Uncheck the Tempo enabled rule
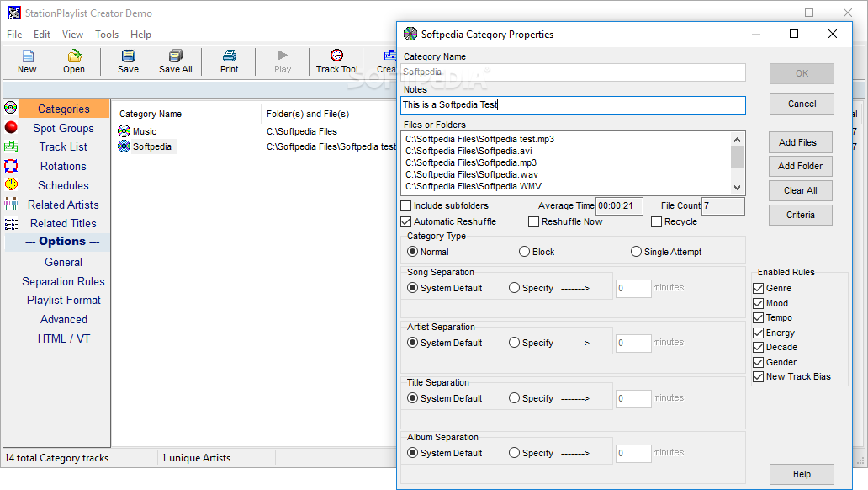The image size is (868, 490). [759, 317]
